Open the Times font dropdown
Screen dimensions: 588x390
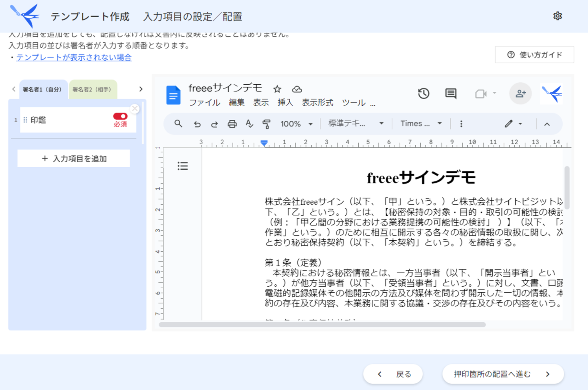pyautogui.click(x=421, y=124)
